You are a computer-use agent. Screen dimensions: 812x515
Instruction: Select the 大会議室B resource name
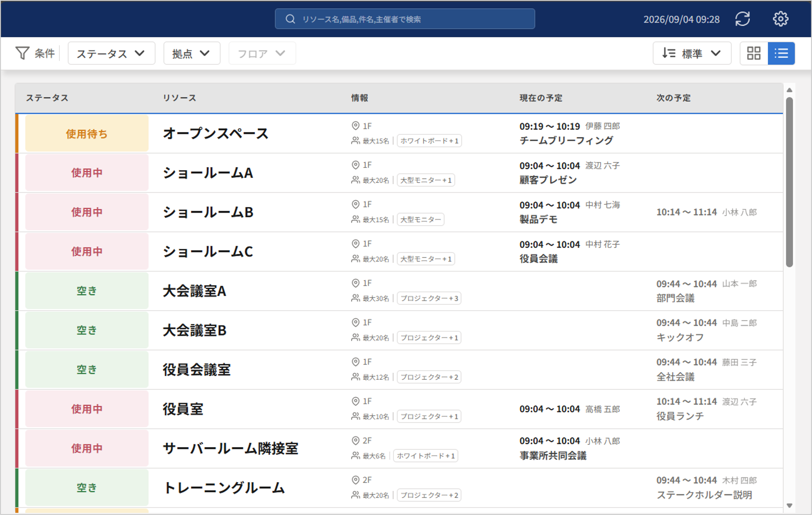coord(194,330)
